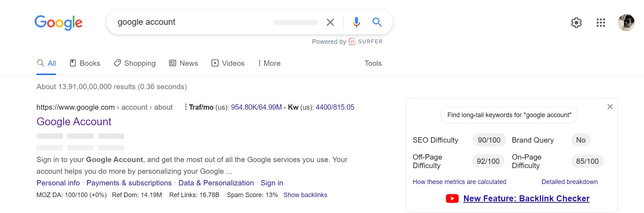Click the Videos tab icon
The height and width of the screenshot is (213, 644).
coord(215,63)
